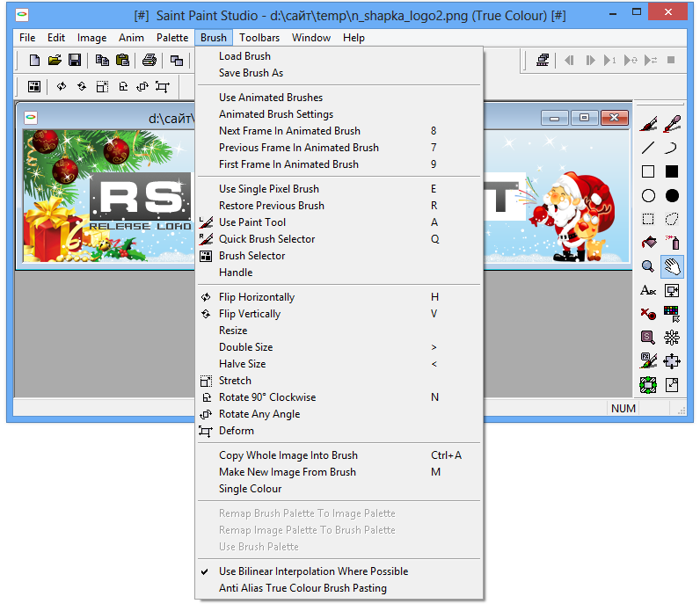Open the File menu
Image resolution: width=700 pixels, height=611 pixels.
point(27,38)
